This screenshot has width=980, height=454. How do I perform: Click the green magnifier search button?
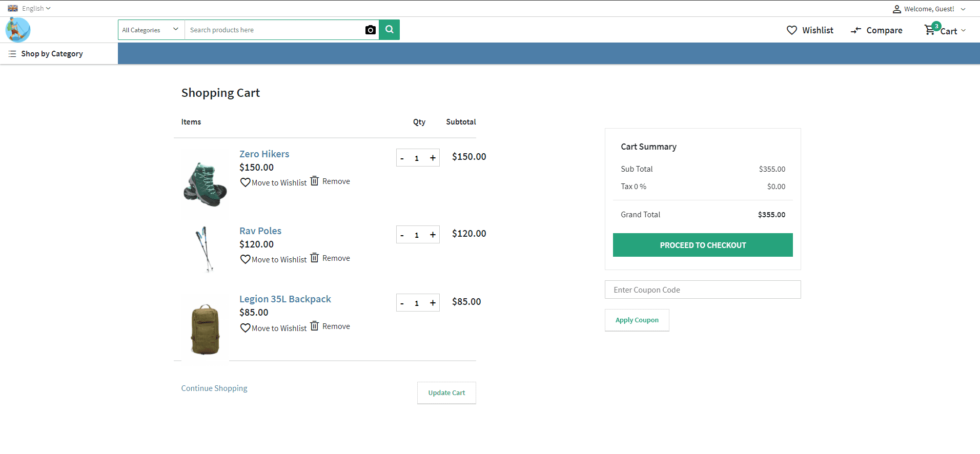[x=390, y=30]
